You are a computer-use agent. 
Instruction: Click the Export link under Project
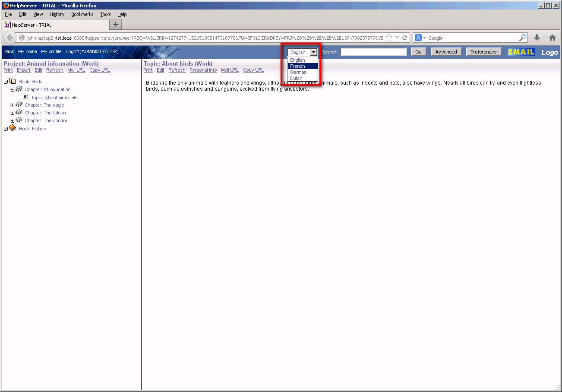(x=23, y=70)
